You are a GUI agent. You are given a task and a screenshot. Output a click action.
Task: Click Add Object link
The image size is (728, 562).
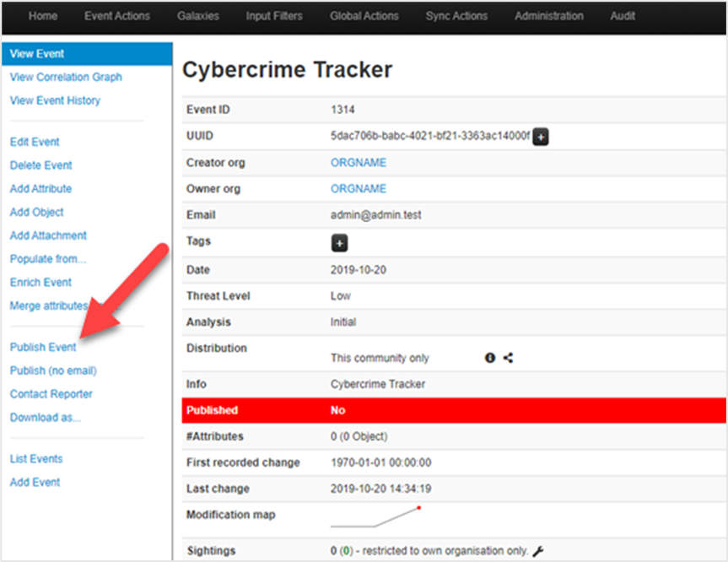(x=36, y=213)
